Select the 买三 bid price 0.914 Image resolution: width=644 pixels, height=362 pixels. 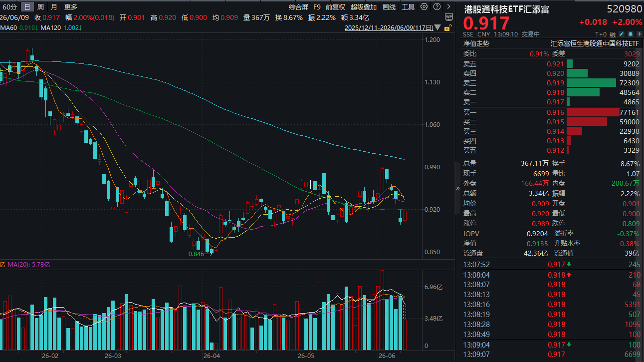pos(555,131)
